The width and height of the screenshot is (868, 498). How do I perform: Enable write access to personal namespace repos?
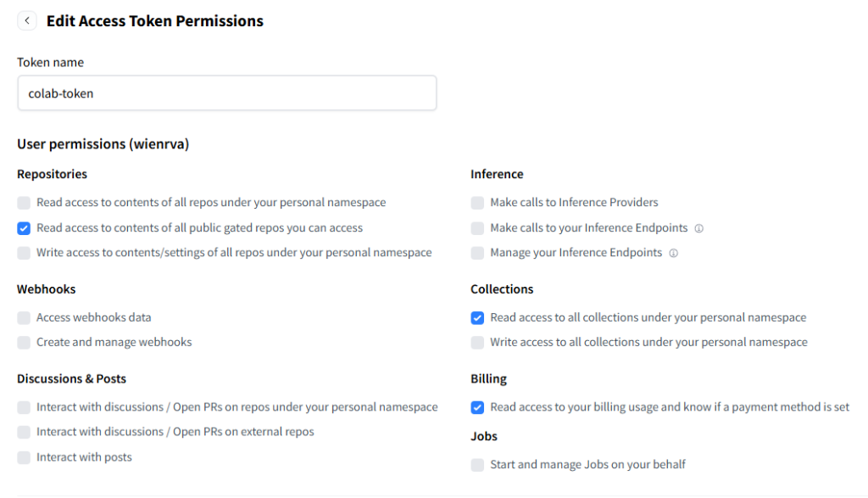point(24,253)
